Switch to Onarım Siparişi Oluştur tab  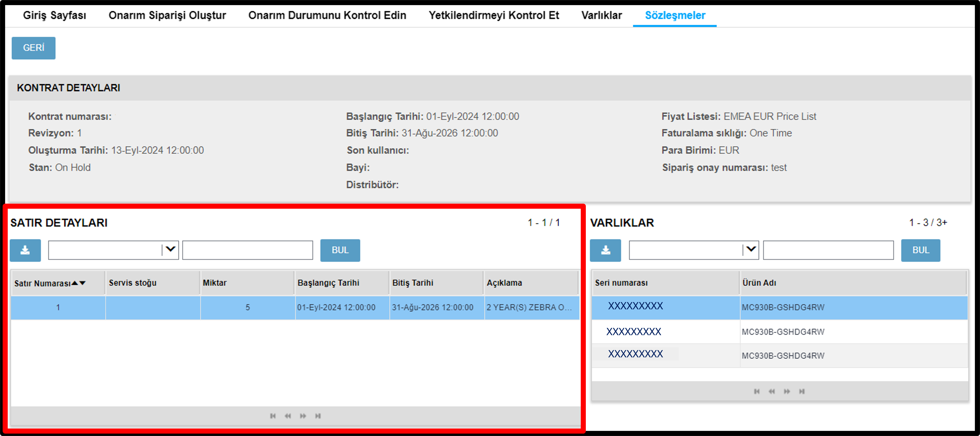[x=167, y=15]
